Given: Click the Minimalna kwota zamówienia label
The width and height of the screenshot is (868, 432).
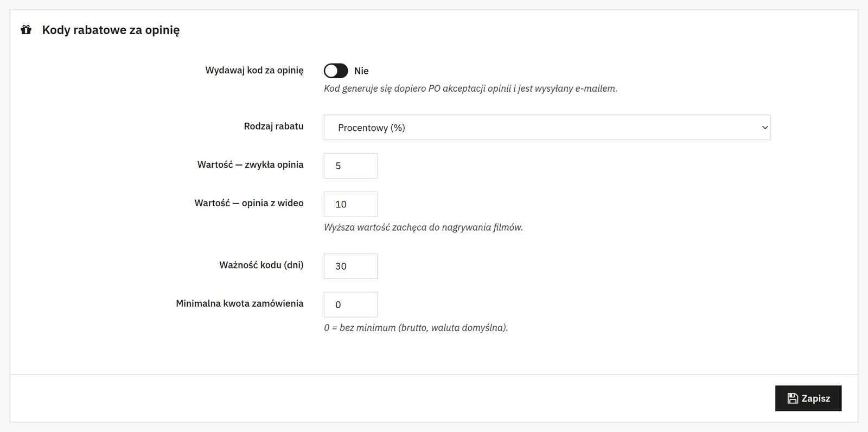Looking at the screenshot, I should coord(239,303).
